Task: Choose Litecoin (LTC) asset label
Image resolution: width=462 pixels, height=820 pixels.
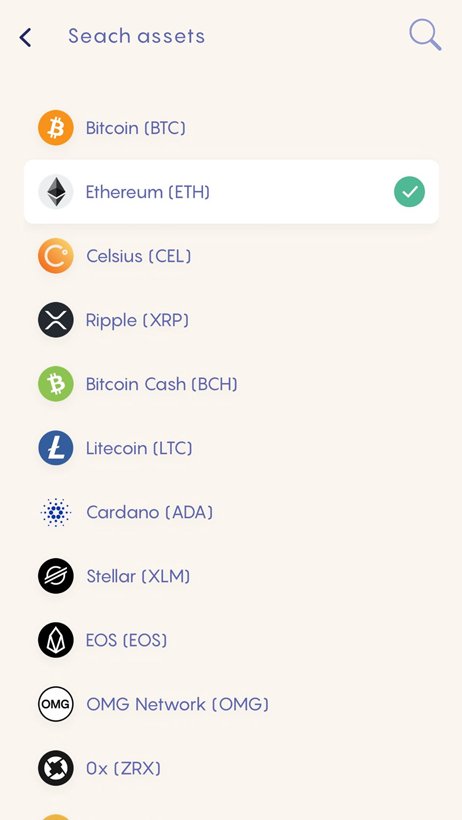Action: point(139,448)
